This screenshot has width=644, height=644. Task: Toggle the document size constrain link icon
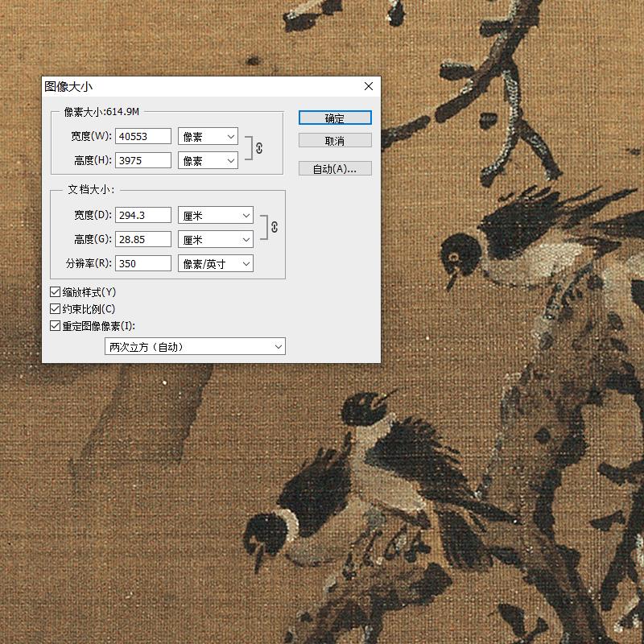pos(275,227)
